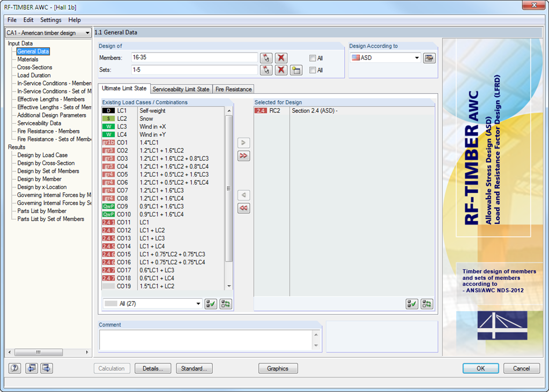Transfer all load cases using double arrow button
Screen dimensions: 549x392
(243, 156)
